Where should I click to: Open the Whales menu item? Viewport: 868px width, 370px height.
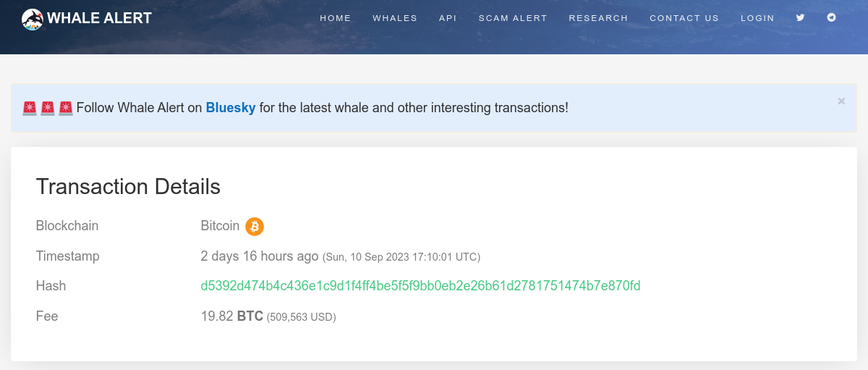pyautogui.click(x=395, y=18)
